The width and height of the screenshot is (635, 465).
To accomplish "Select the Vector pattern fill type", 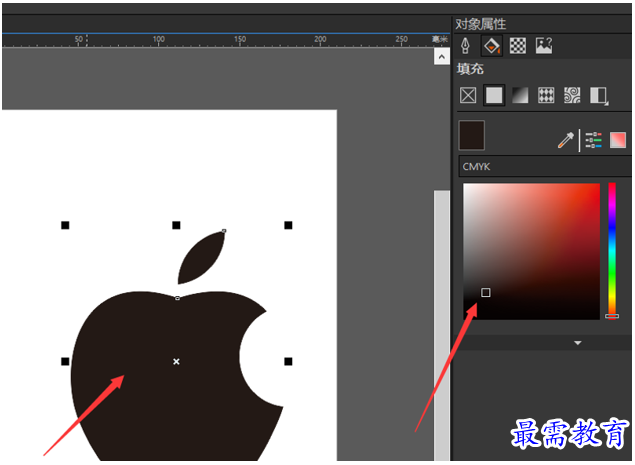I will coord(546,96).
